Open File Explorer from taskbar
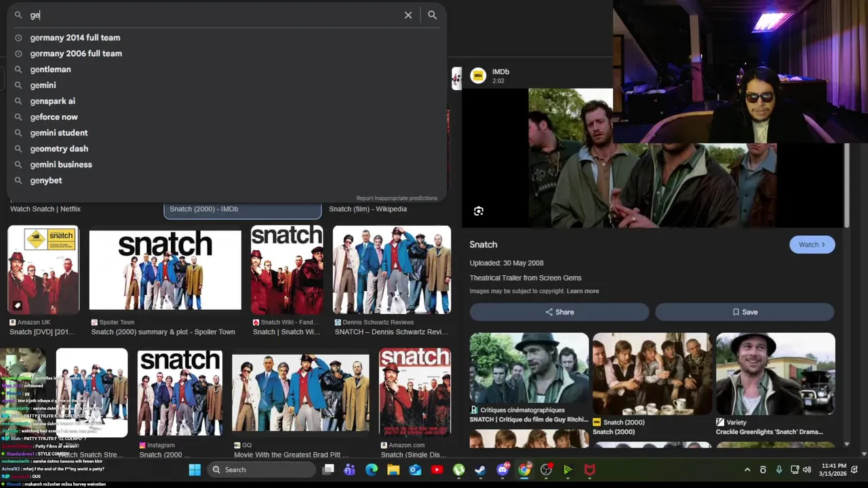Image resolution: width=868 pixels, height=488 pixels. [x=393, y=470]
